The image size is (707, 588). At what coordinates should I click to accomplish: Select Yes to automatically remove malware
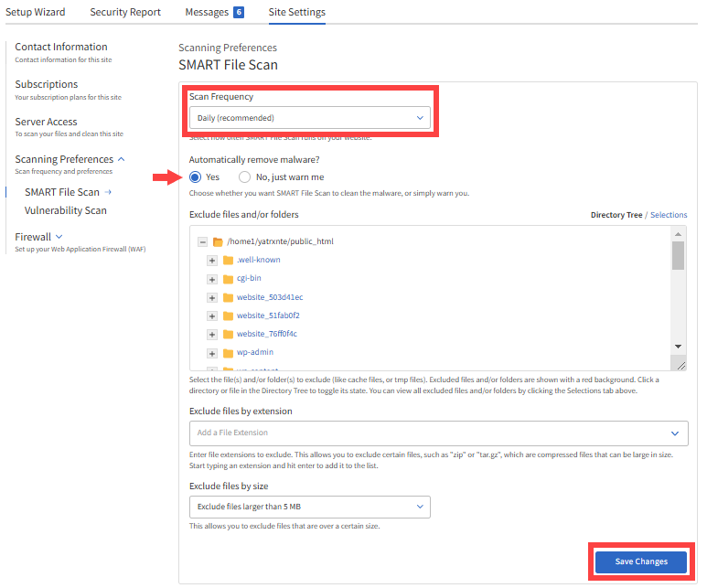196,177
